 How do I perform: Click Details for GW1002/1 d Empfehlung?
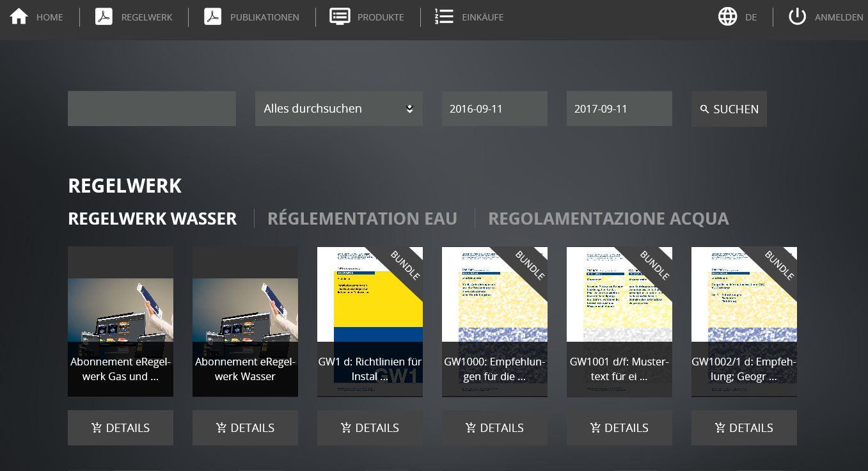744,427
